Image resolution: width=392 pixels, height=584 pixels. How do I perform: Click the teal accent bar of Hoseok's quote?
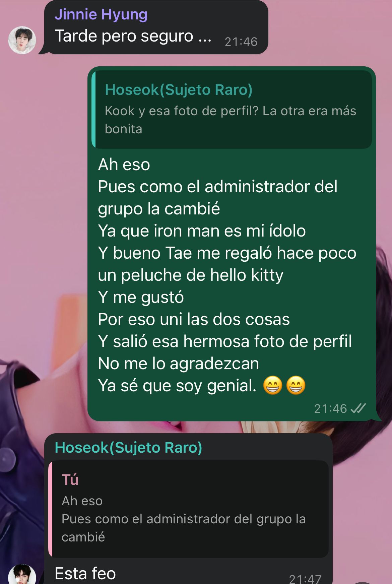93,110
